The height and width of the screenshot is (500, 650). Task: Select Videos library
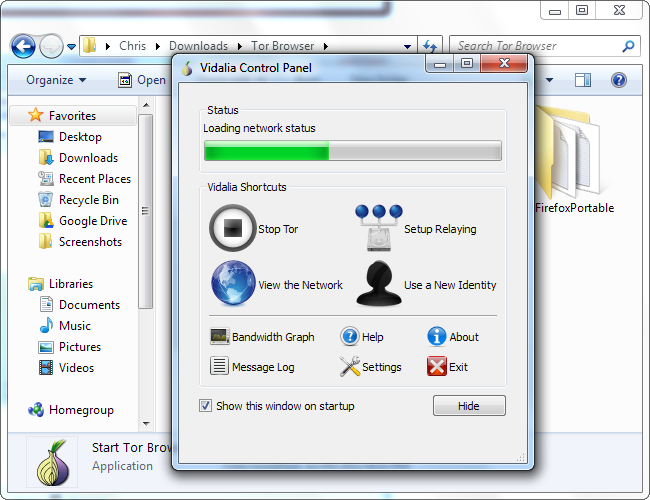click(66, 368)
